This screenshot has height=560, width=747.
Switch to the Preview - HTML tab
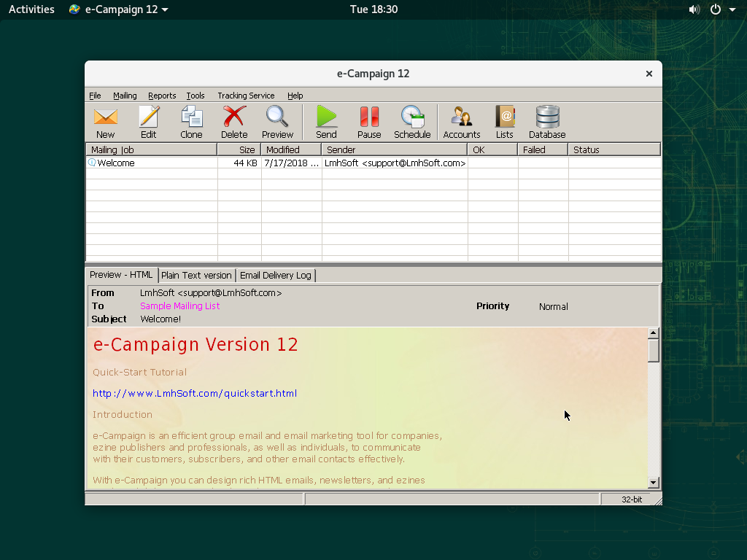point(121,275)
